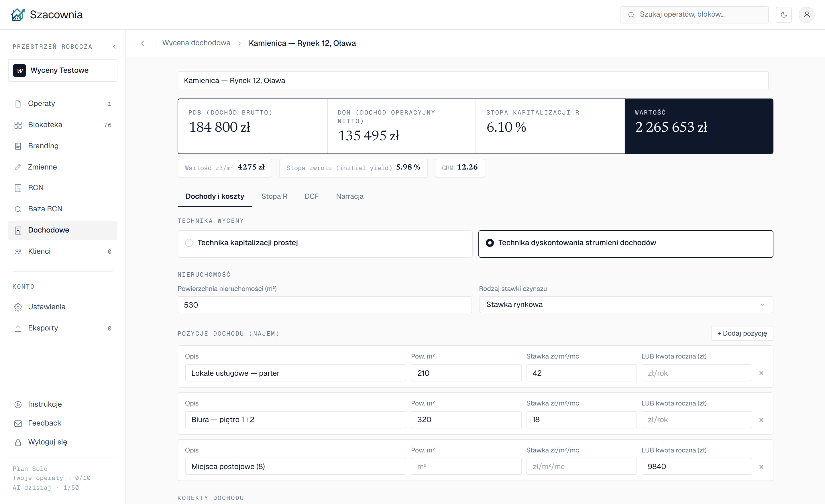Open the user profile avatar icon

[807, 15]
